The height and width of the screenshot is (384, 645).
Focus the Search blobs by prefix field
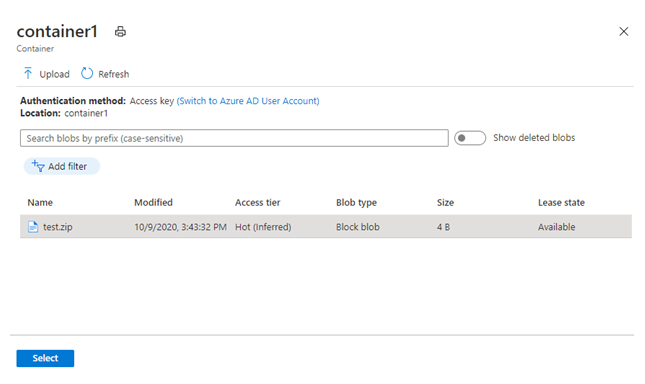pos(234,138)
